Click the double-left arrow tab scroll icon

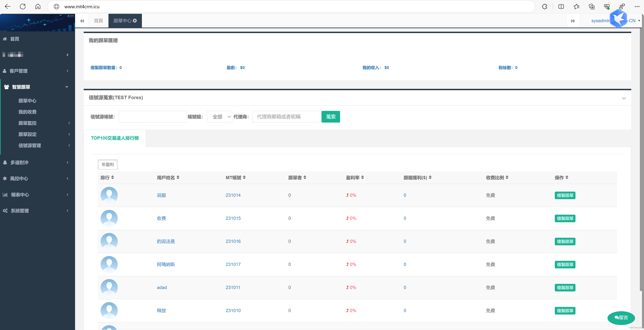[x=82, y=21]
